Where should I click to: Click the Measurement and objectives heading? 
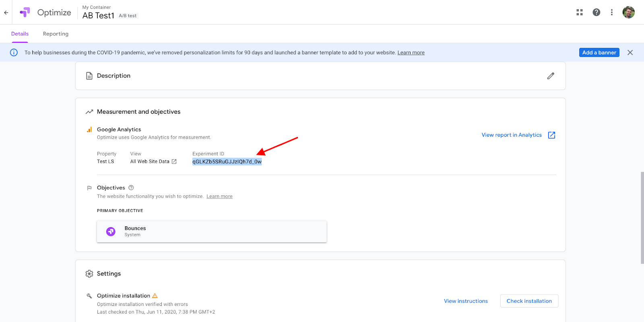click(x=138, y=112)
